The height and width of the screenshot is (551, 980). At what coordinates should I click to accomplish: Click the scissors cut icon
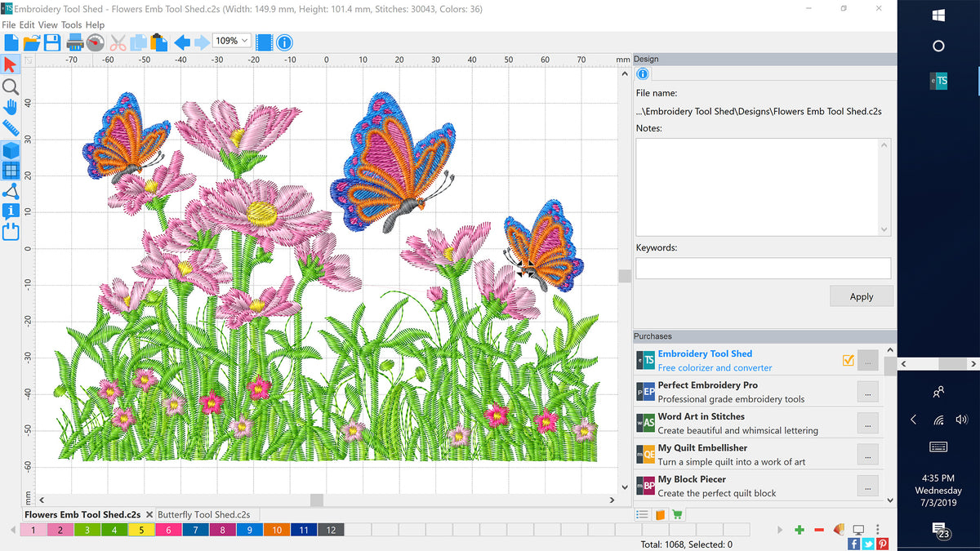pyautogui.click(x=118, y=42)
